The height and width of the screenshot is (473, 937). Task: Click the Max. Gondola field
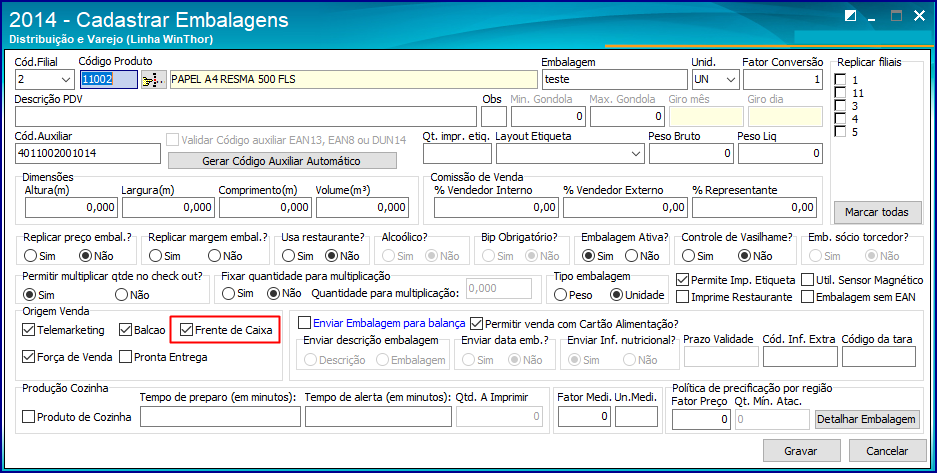627,116
